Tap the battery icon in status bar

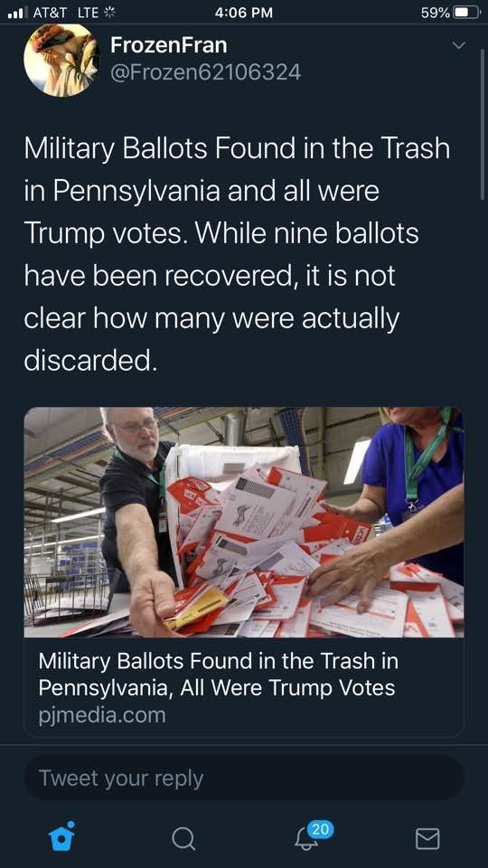pyautogui.click(x=467, y=12)
